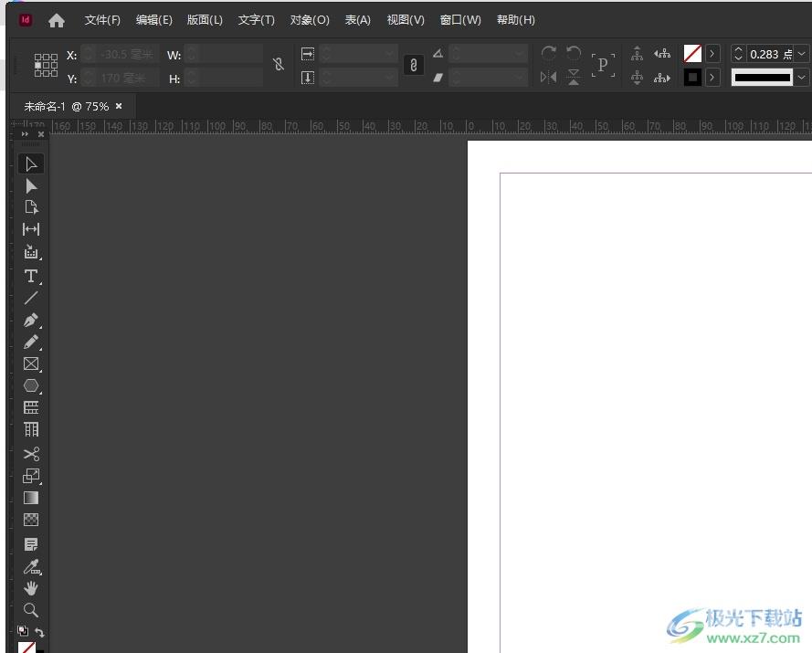
Task: Toggle constrain scaling proportions link
Action: tap(413, 65)
